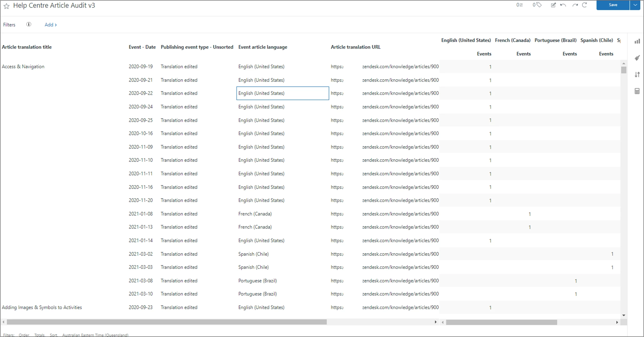Undo the last change
644x337 pixels.
point(563,5)
